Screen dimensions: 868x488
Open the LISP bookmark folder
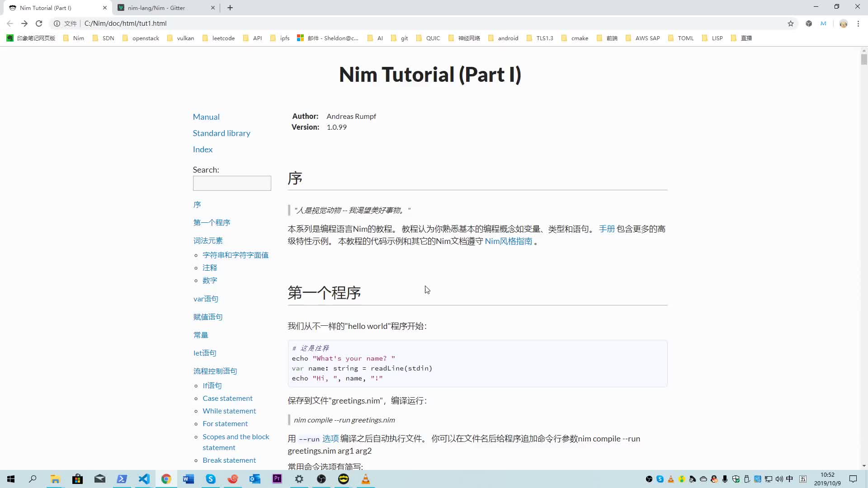coord(712,38)
